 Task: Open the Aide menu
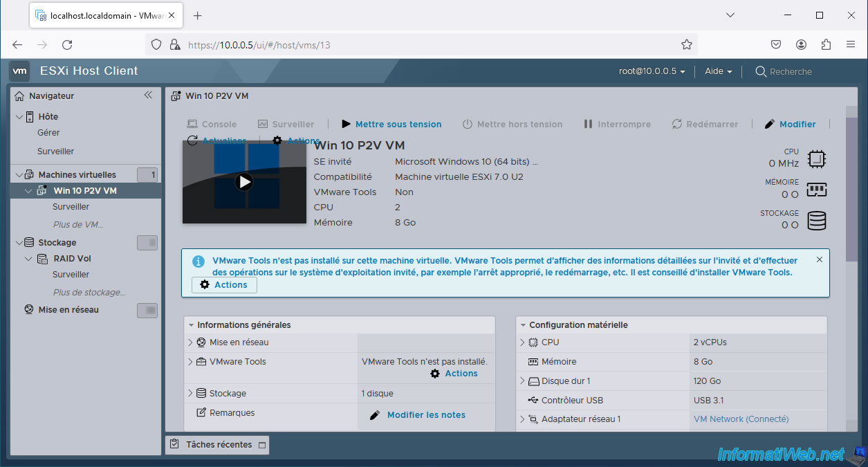coord(718,71)
